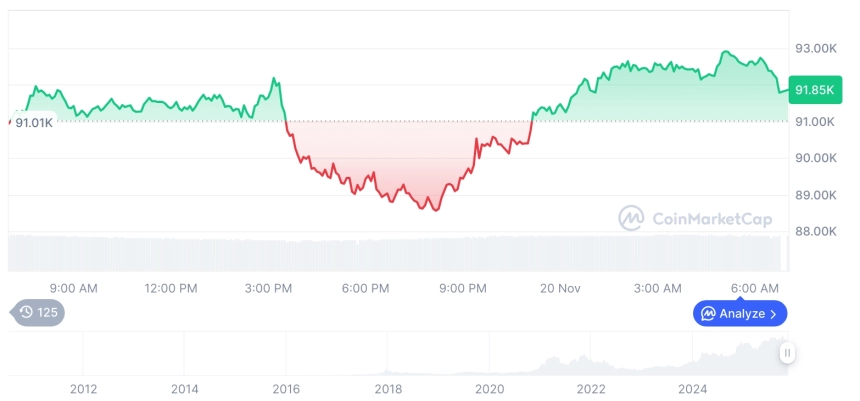Click the 20 Nov date label
This screenshot has width=860, height=401.
[x=561, y=288]
